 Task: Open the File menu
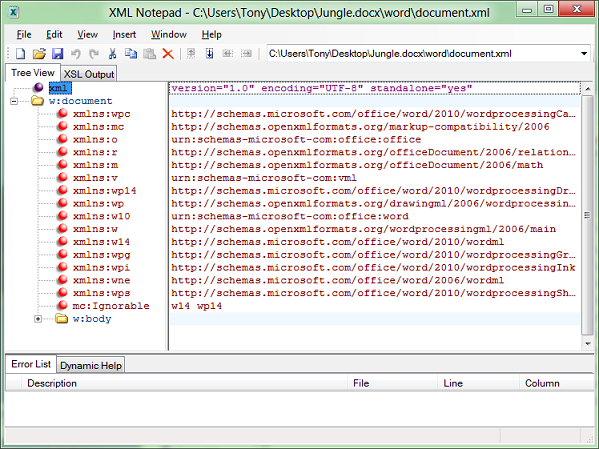[x=24, y=35]
